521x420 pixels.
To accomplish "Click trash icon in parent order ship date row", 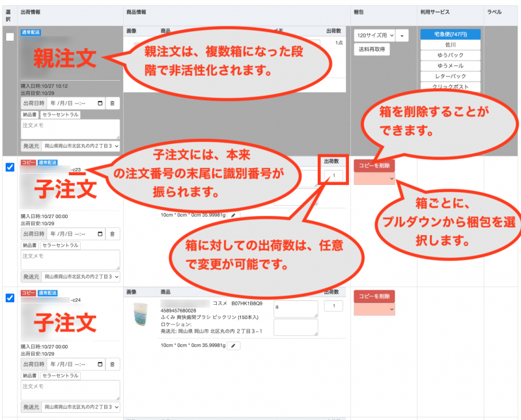I will [x=111, y=103].
